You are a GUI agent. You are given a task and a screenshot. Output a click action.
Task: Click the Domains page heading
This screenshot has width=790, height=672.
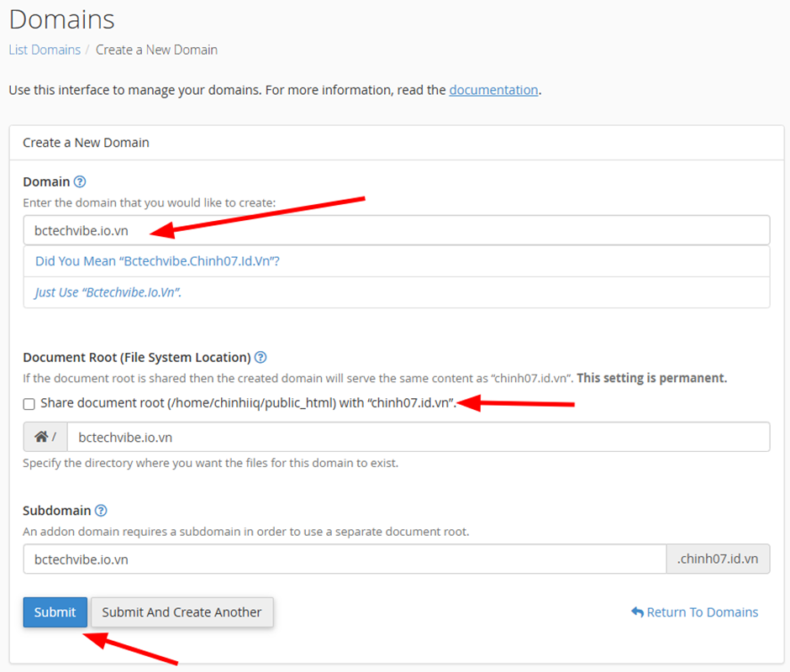click(61, 18)
